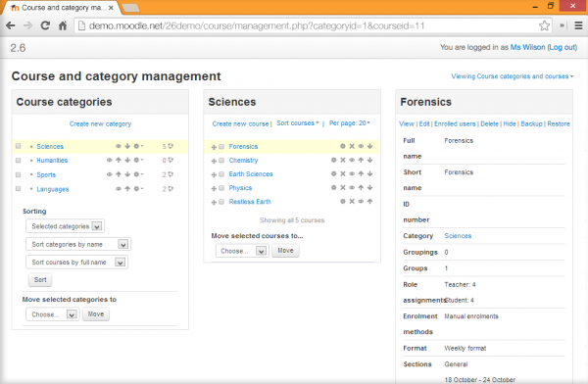Screen dimensions: 588x384
Task: Move the Chemistry course up
Action: tap(361, 160)
